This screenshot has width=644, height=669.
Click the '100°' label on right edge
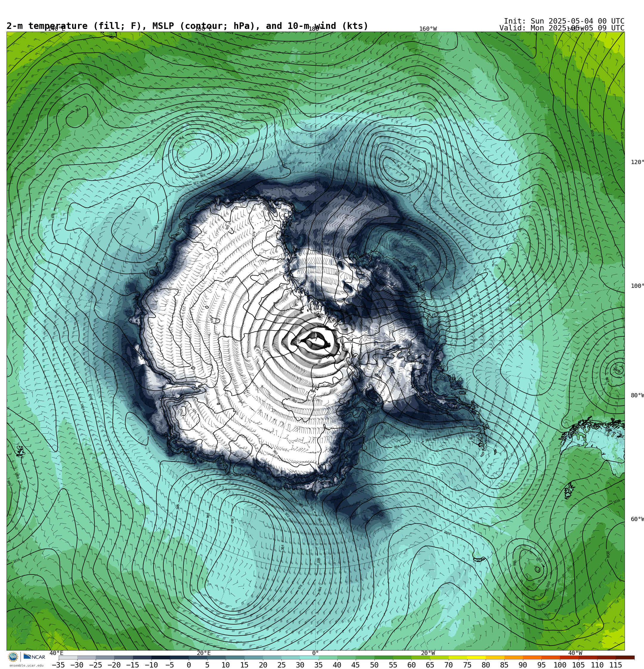(x=637, y=286)
